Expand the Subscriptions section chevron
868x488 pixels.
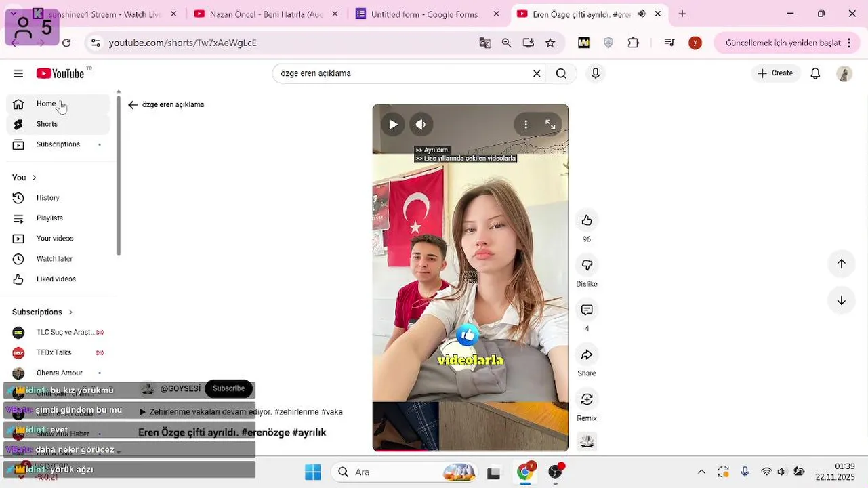click(x=70, y=312)
